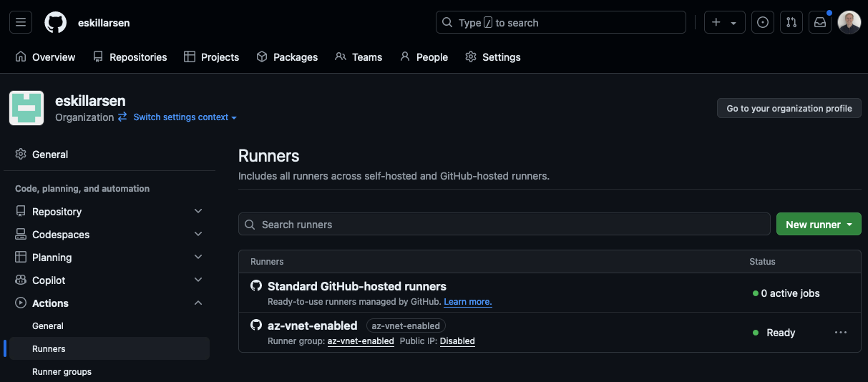Open the notifications inbox icon
This screenshot has width=868, height=382.
tap(820, 22)
